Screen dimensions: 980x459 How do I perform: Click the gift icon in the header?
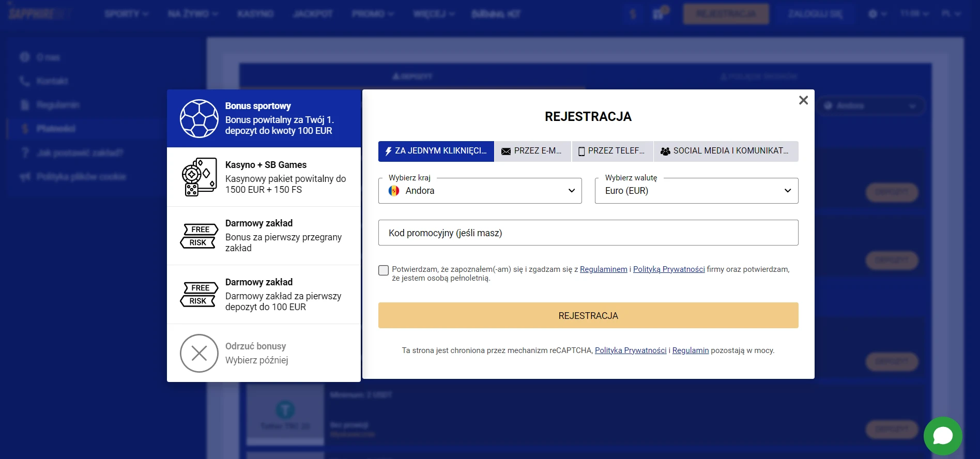(659, 14)
